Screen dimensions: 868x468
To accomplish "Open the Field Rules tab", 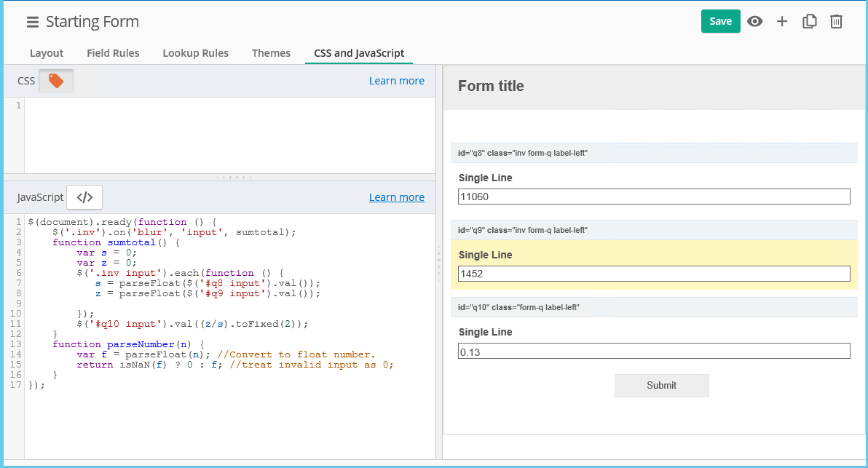I will (x=113, y=53).
